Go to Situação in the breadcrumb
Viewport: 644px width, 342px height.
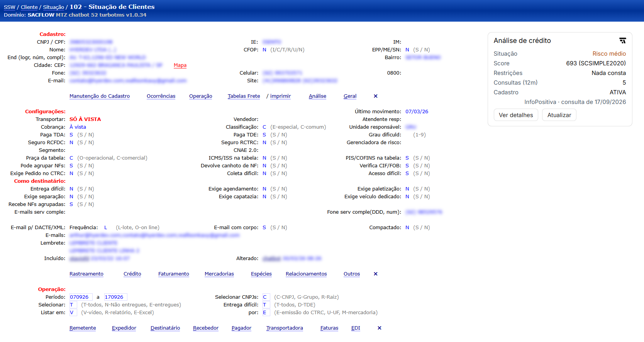click(x=54, y=7)
